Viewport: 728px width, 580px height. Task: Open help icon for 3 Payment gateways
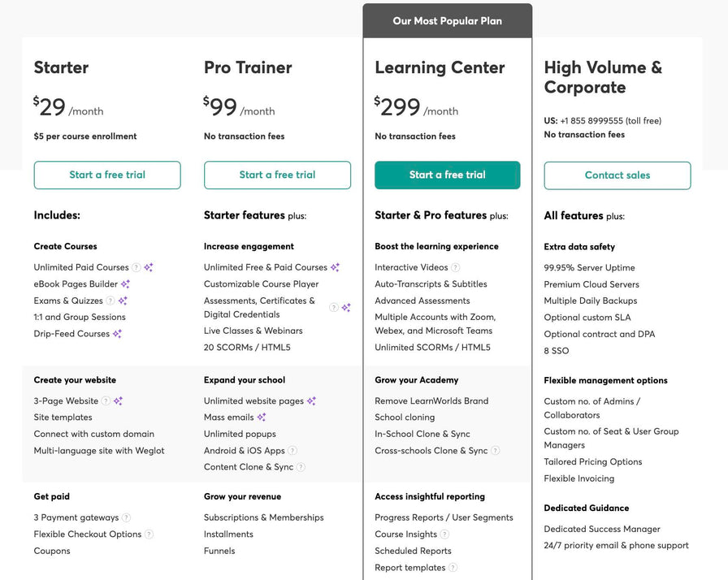(126, 517)
